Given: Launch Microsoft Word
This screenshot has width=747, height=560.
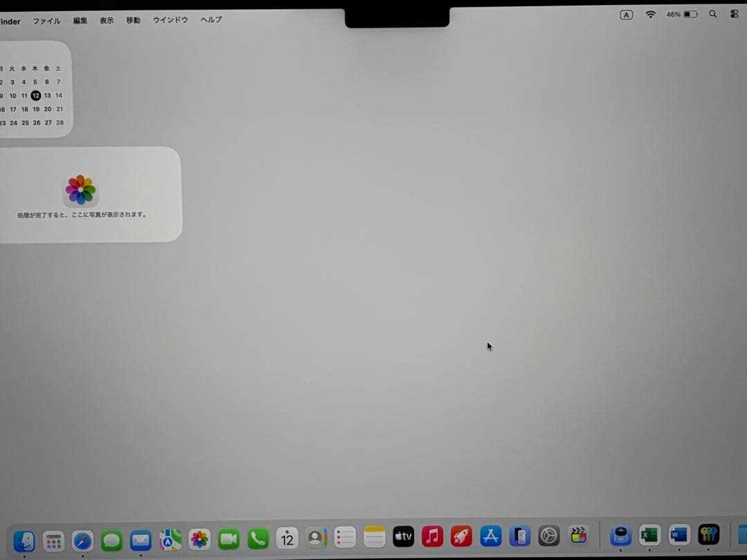Looking at the screenshot, I should coord(678,535).
